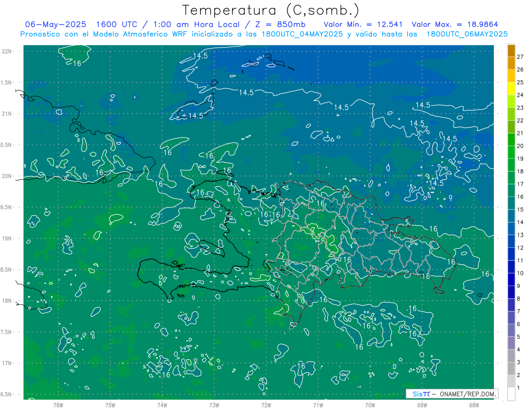Image resolution: width=532 pixels, height=411 pixels.
Task: Click the '17N' latitude label
Action: click(7, 364)
